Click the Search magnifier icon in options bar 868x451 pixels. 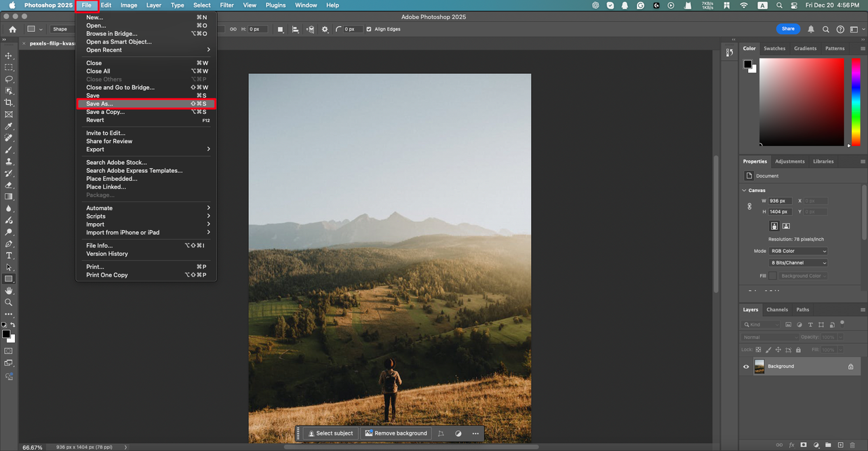826,29
